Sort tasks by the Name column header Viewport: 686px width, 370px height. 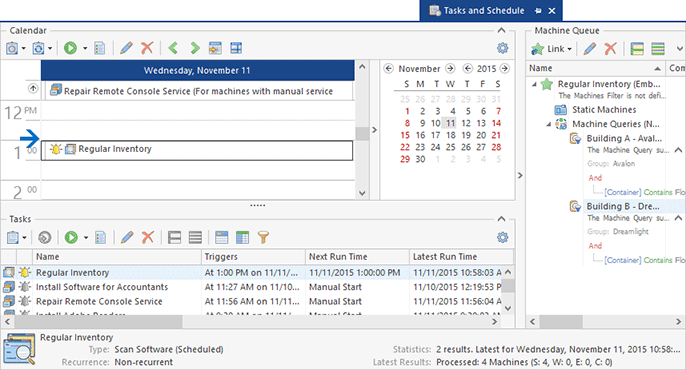click(x=117, y=257)
